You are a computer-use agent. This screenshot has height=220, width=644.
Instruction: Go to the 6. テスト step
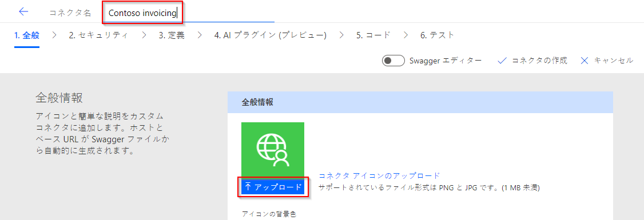[438, 35]
